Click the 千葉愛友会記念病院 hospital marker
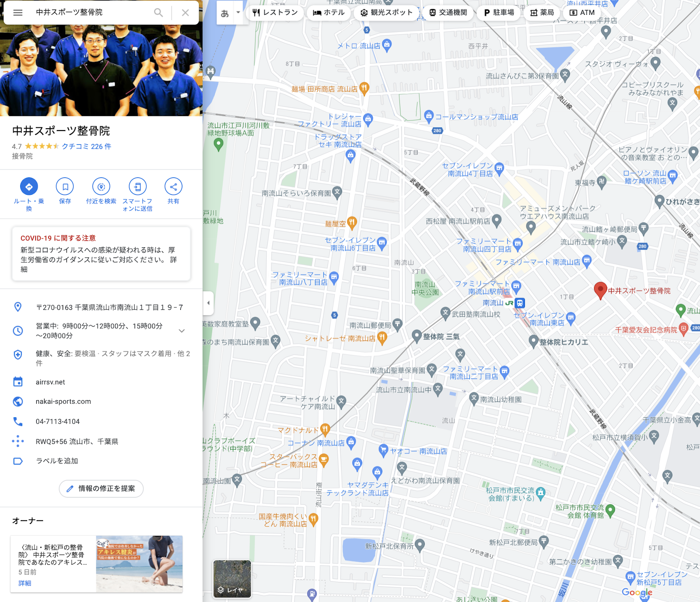Screen dimensions: 700x602 (684, 329)
